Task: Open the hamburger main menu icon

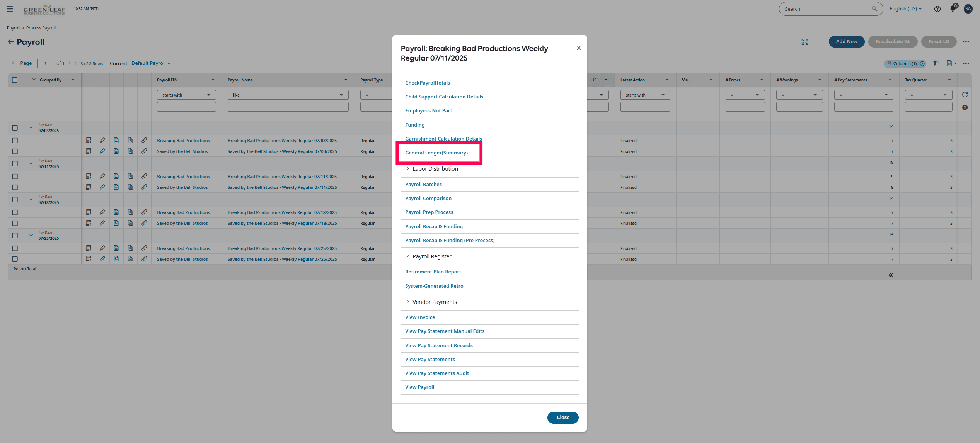Action: (x=10, y=9)
